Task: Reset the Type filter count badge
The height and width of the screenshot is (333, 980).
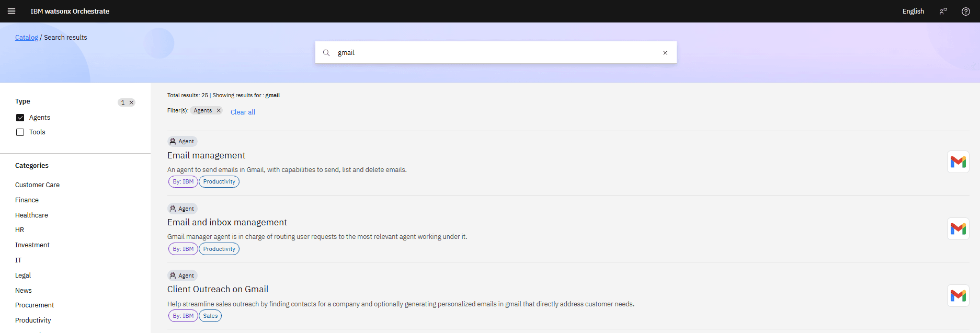Action: tap(131, 102)
